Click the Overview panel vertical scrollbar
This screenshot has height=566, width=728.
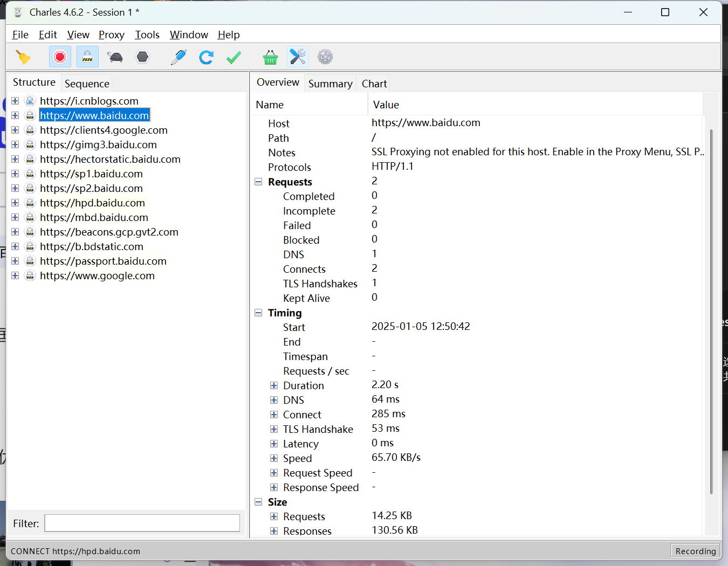711,312
